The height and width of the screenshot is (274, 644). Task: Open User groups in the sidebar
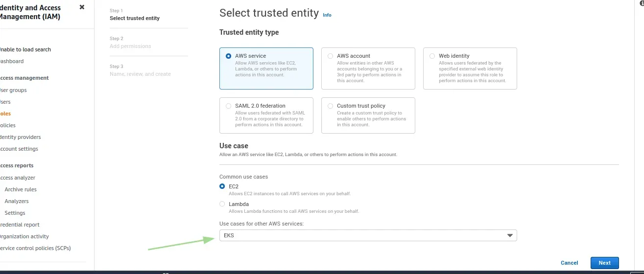coord(13,90)
